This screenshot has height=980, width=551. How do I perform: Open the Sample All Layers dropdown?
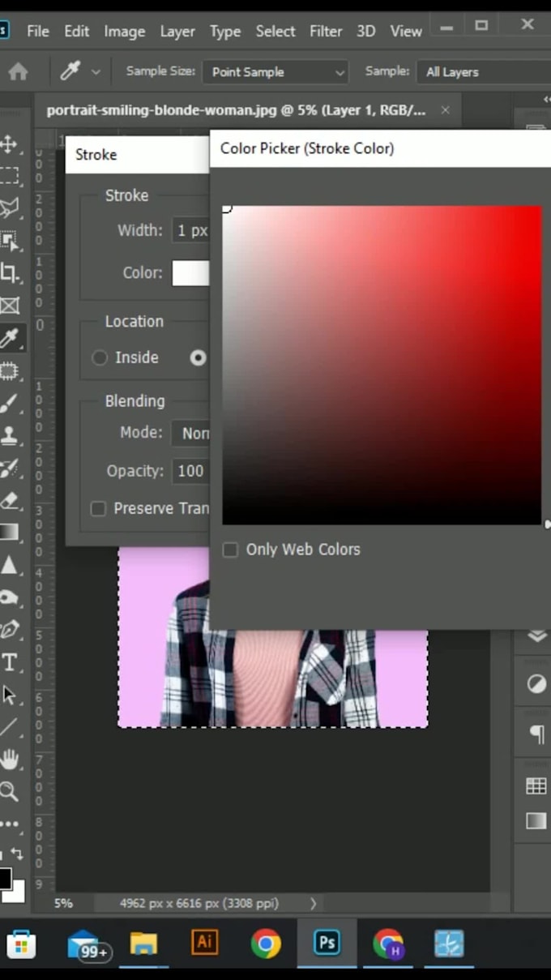[x=484, y=71]
